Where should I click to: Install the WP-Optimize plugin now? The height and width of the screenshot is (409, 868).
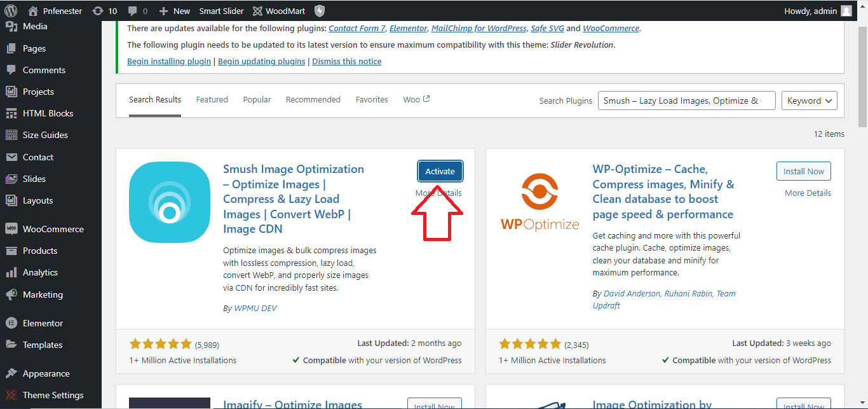coord(803,171)
